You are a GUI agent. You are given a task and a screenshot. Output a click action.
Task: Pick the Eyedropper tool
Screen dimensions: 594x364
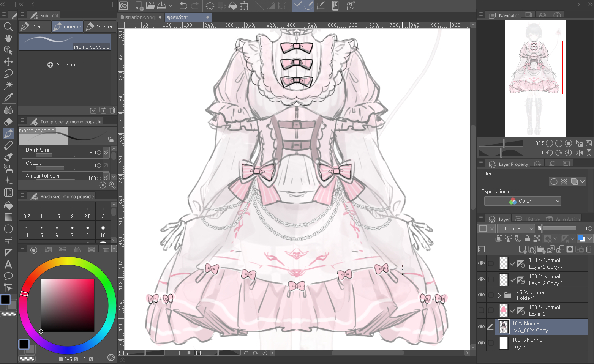pos(8,97)
